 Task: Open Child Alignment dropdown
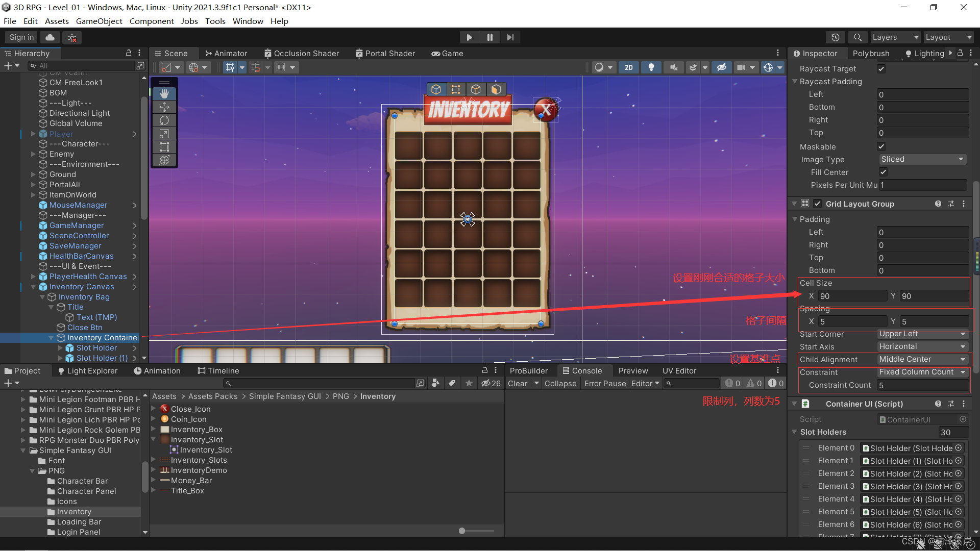pos(922,359)
